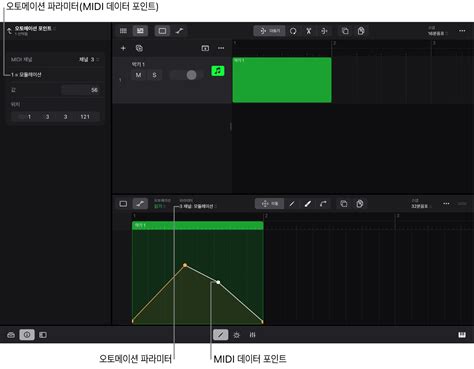Add a new track with plus icon
The image size is (474, 369).
[123, 48]
